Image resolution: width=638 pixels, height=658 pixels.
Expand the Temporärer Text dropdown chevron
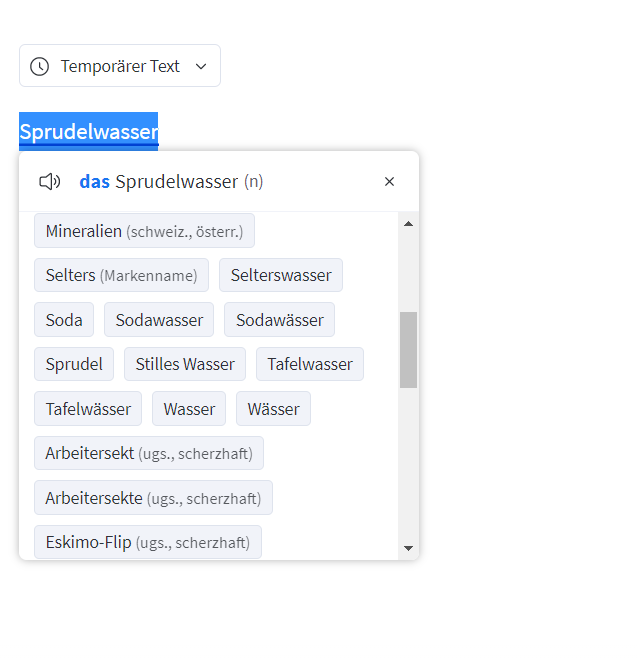(201, 66)
